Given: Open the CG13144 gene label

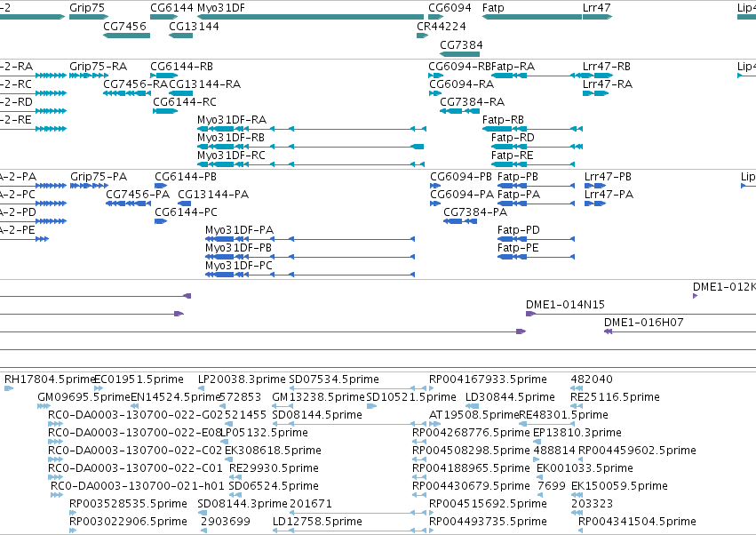Looking at the screenshot, I should click(194, 26).
